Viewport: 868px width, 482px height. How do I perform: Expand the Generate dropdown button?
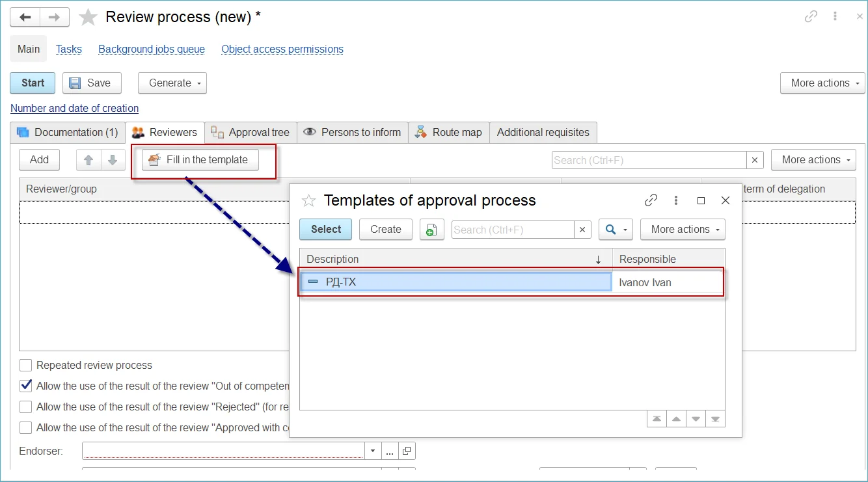[x=172, y=83]
